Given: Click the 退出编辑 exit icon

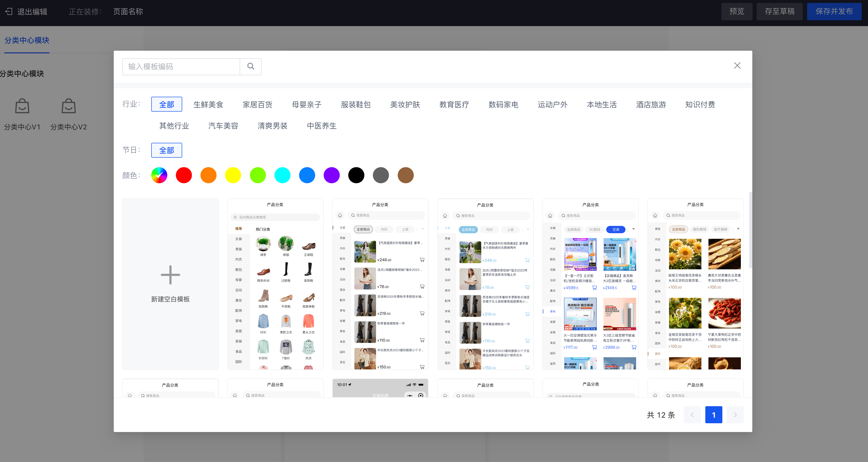Looking at the screenshot, I should [x=9, y=11].
